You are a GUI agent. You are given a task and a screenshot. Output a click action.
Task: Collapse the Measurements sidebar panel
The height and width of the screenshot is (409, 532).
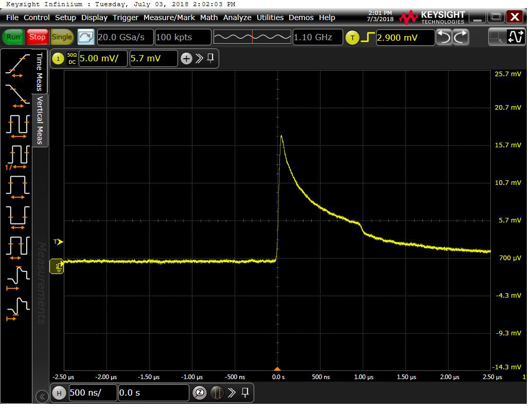coord(42,396)
